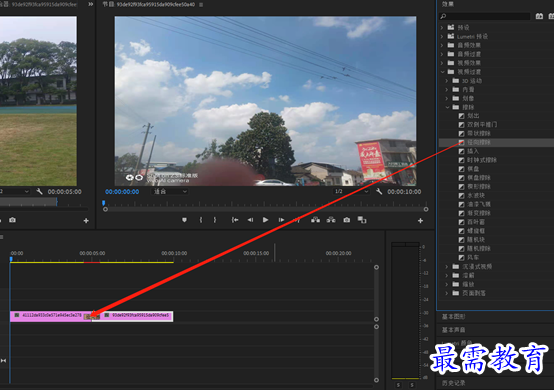Expand the 沉浸式视频 folder

click(447, 267)
